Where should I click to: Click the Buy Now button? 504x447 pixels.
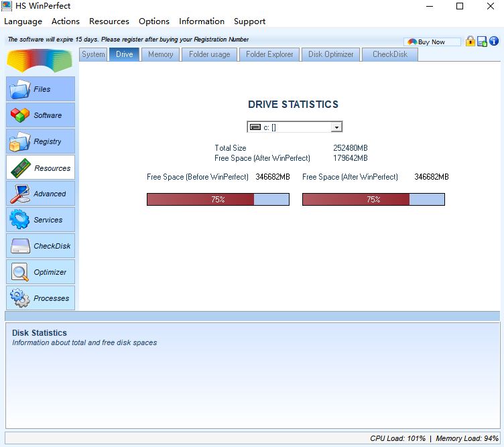432,42
